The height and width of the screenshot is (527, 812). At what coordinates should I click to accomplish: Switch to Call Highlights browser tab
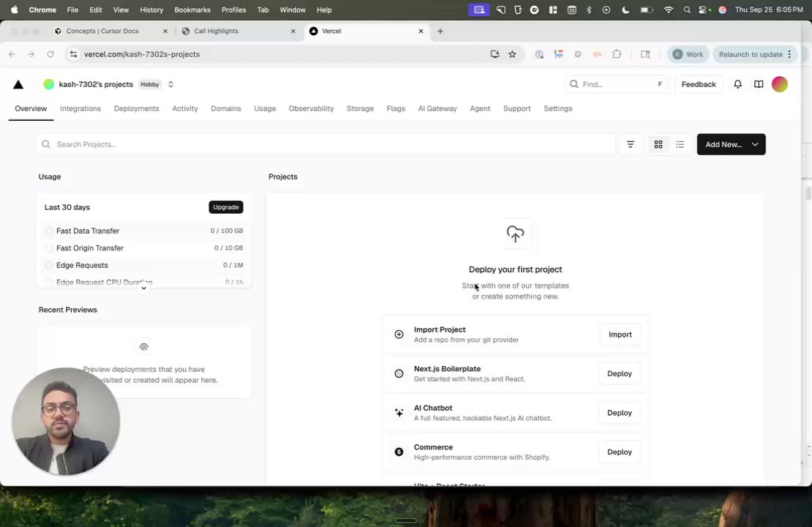coord(238,31)
